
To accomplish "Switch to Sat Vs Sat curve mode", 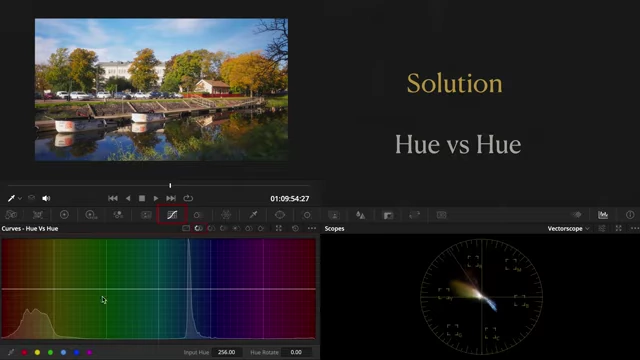I will click(x=249, y=228).
